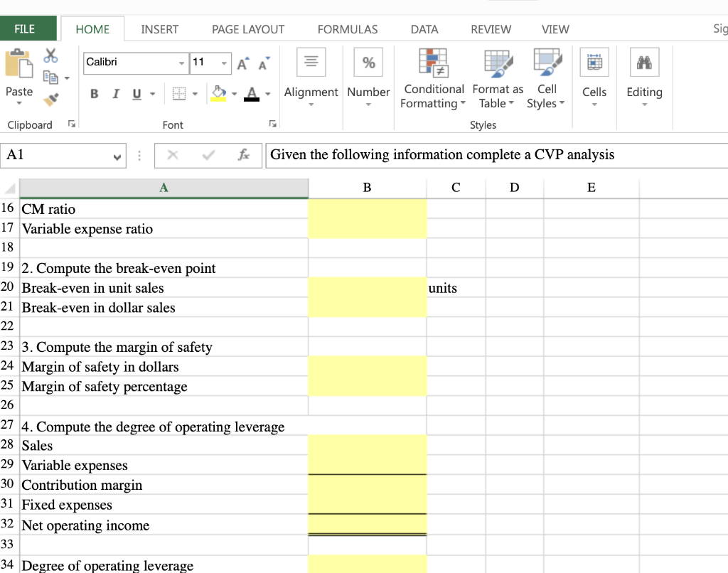Toggle bold formatting
The width and height of the screenshot is (728, 573).
[x=94, y=94]
